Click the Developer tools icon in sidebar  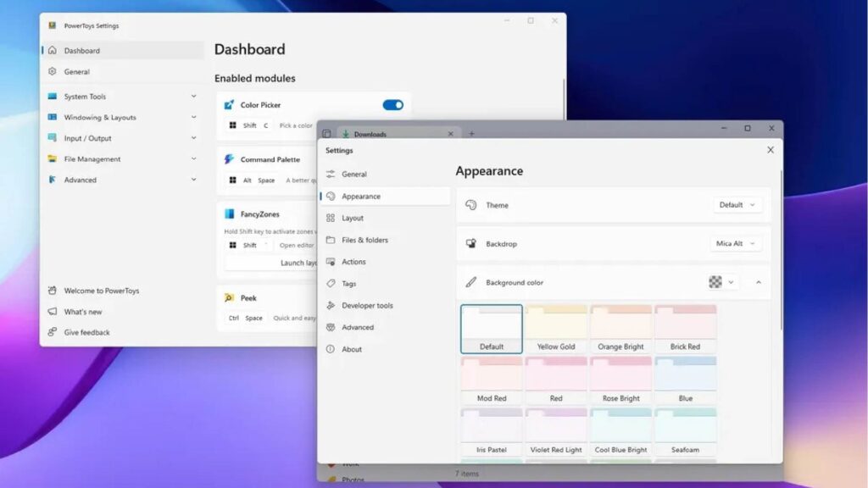coord(331,306)
